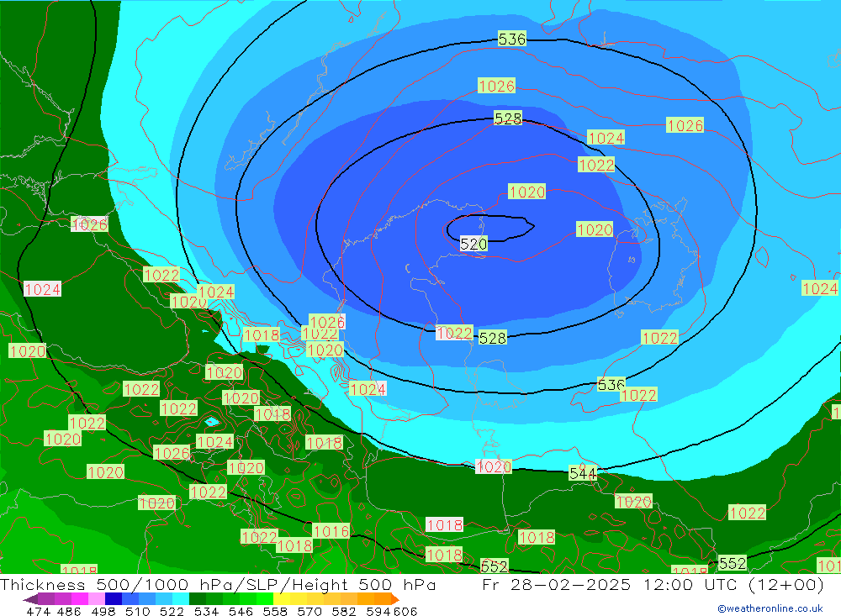Click the Fr 28-02-2025 12:00 UTC timestamp
Screen dimensions: 841x616
(653, 585)
